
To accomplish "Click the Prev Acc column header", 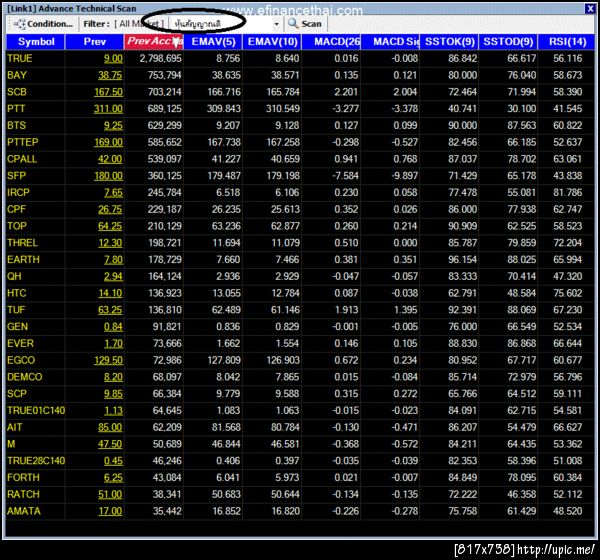I will (154, 42).
